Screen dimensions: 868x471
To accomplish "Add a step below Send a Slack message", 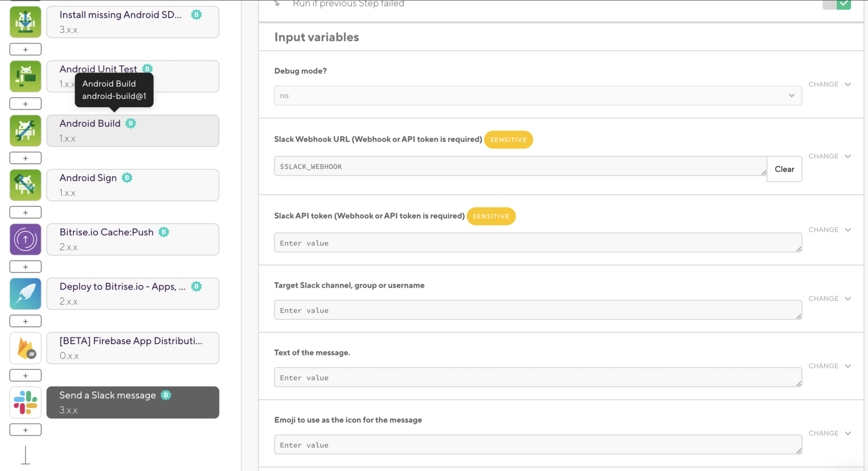I will (x=25, y=430).
